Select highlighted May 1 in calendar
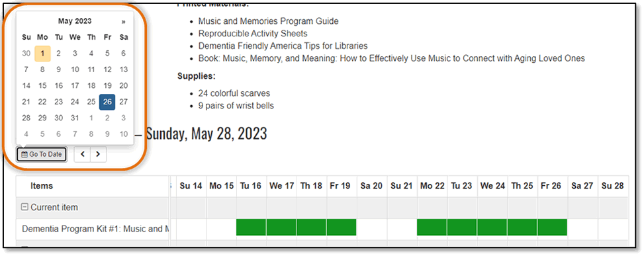The image size is (644, 256). click(42, 54)
